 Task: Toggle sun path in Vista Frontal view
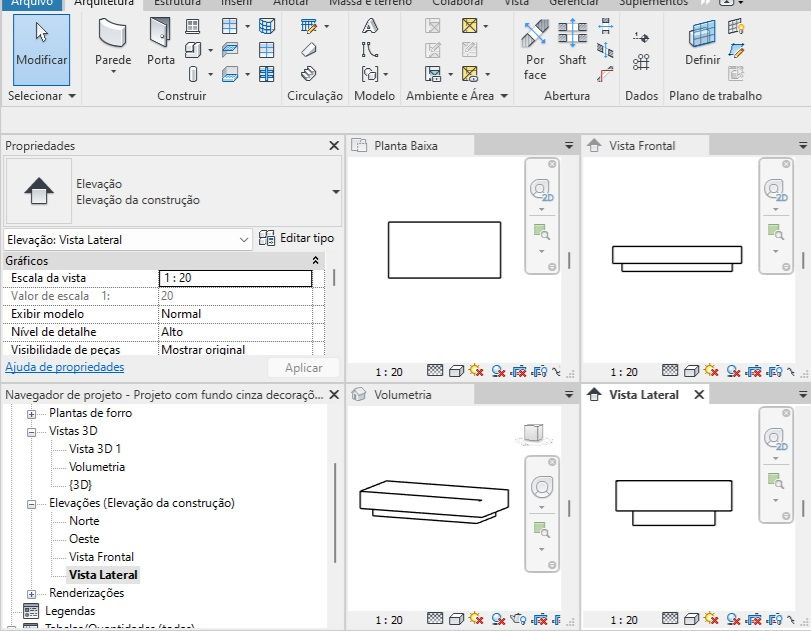(711, 370)
